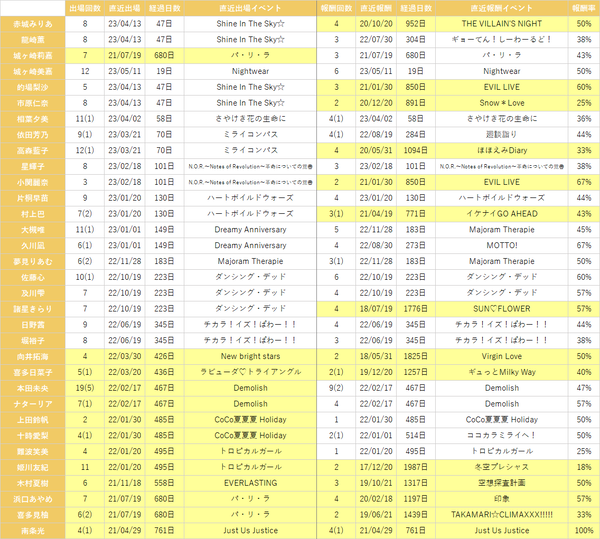Select the New bright stars event cell
This screenshot has width=600, height=539.
pyautogui.click(x=250, y=357)
